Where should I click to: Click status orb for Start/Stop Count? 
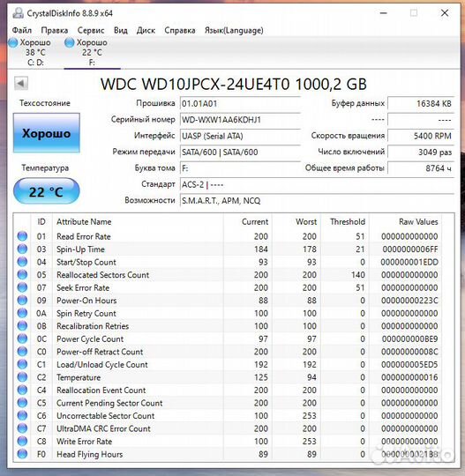[x=22, y=262]
